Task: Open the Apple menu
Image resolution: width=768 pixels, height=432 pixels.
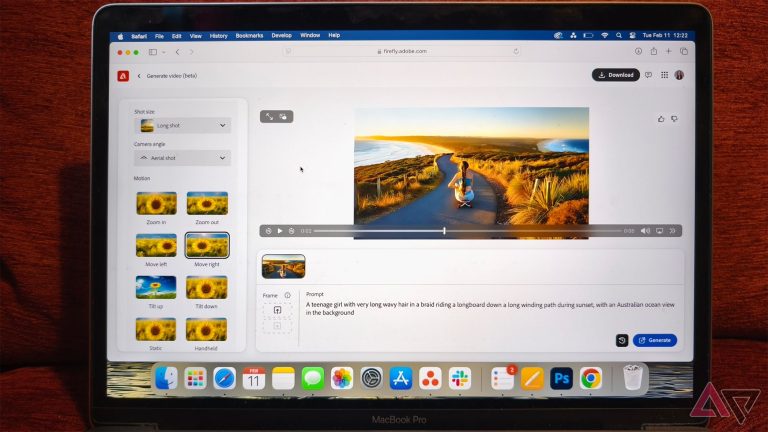Action: (120, 36)
